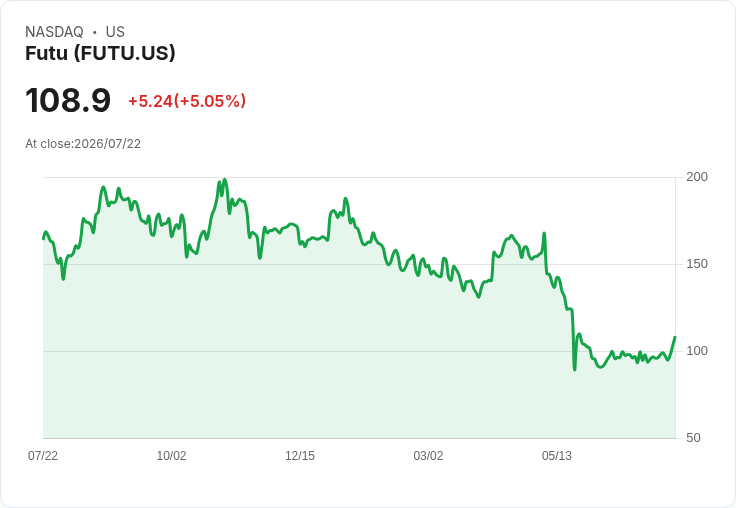Image resolution: width=736 pixels, height=508 pixels.
Task: Select the 50 y-axis label
Action: coord(693,438)
